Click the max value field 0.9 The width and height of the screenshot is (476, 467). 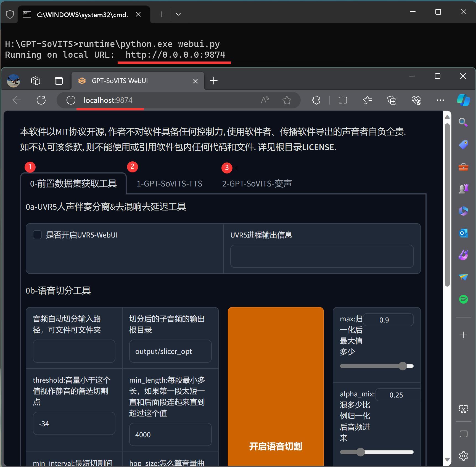(388, 320)
